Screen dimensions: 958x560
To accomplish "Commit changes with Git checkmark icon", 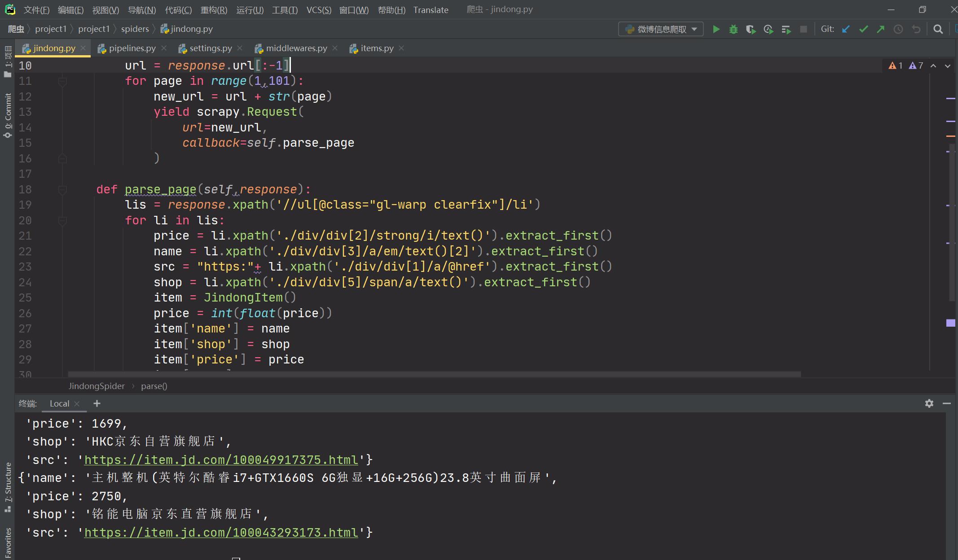I will tap(863, 29).
